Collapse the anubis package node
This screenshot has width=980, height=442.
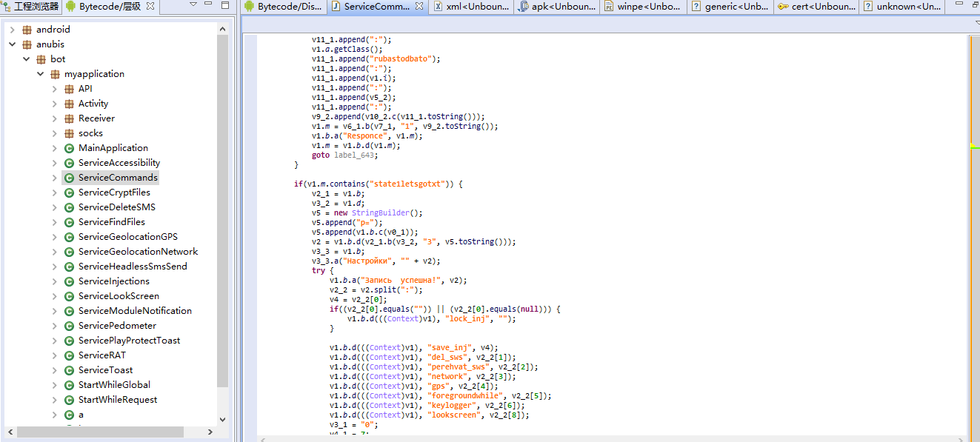(x=12, y=44)
